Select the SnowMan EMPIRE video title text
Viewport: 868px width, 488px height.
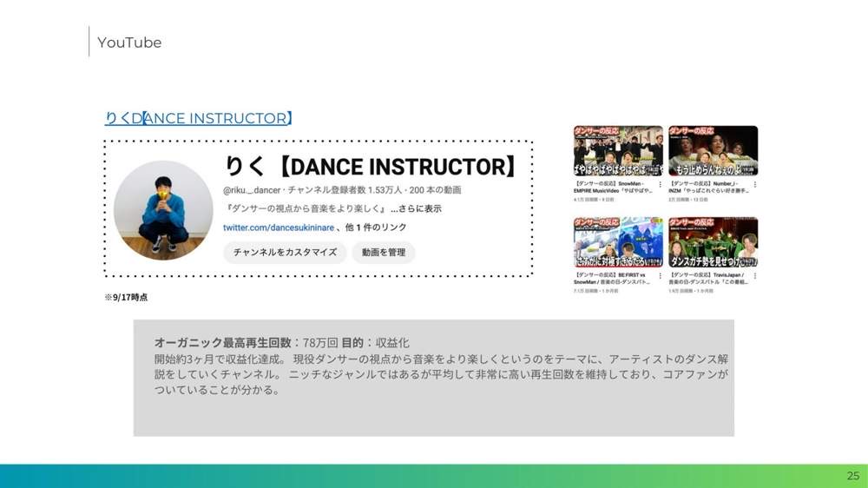click(614, 187)
